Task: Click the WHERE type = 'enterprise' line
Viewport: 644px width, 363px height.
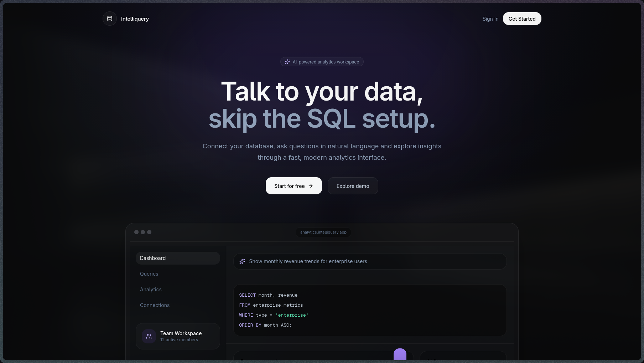Action: [274, 315]
